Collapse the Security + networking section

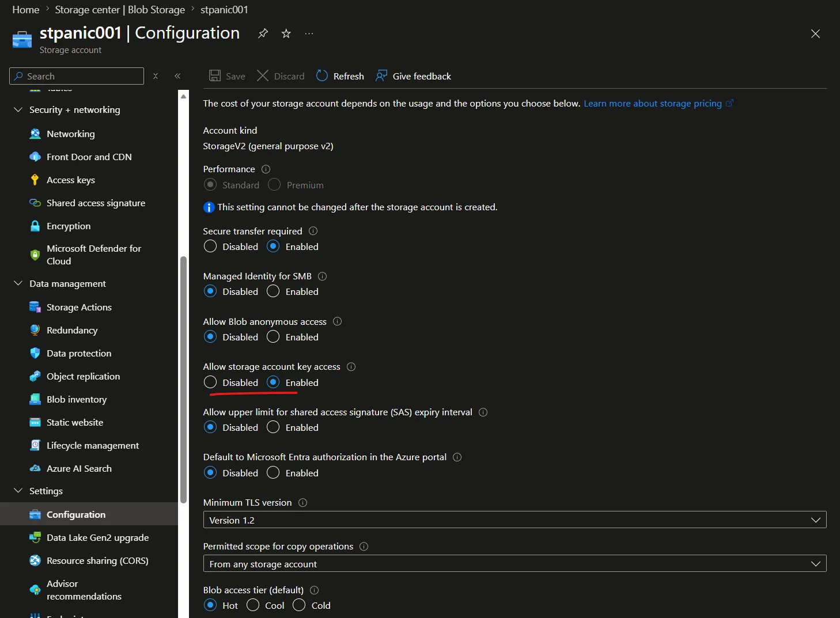tap(18, 109)
